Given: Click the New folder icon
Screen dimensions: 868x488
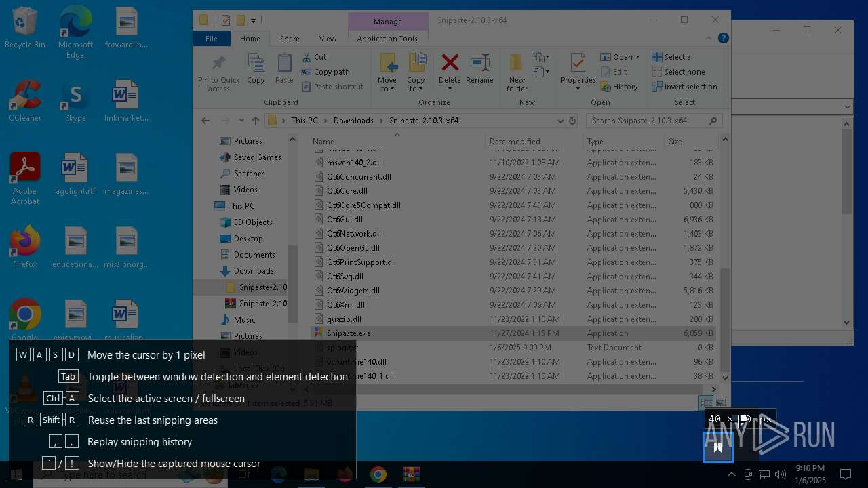Looking at the screenshot, I should [x=517, y=63].
